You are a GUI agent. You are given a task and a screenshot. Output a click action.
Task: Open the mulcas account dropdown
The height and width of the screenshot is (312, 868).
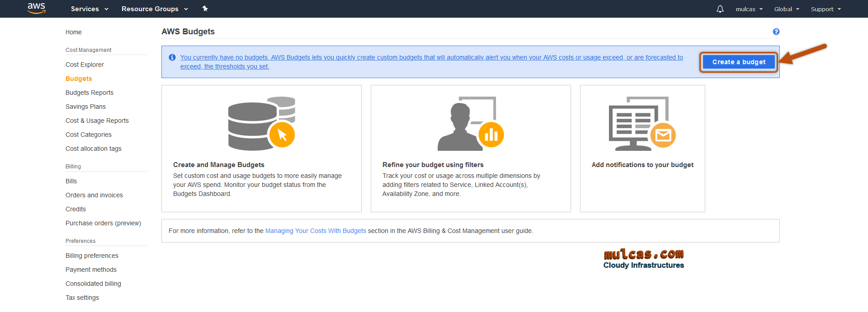[x=749, y=9]
